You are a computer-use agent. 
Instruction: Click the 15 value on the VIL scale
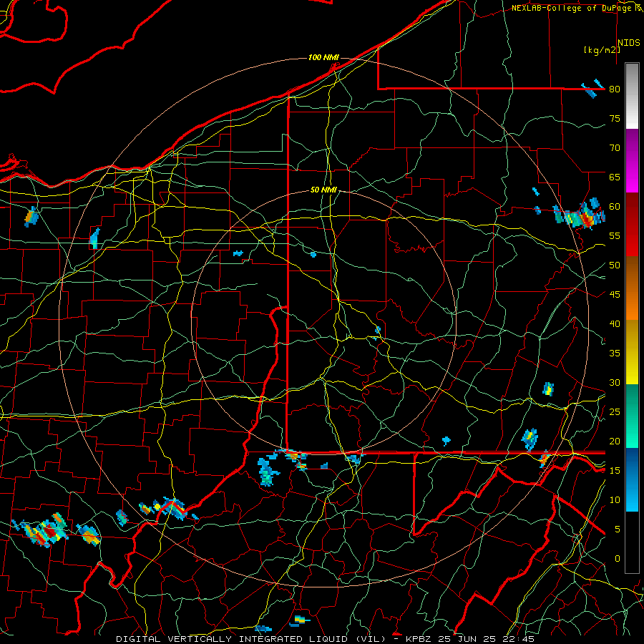pyautogui.click(x=615, y=471)
